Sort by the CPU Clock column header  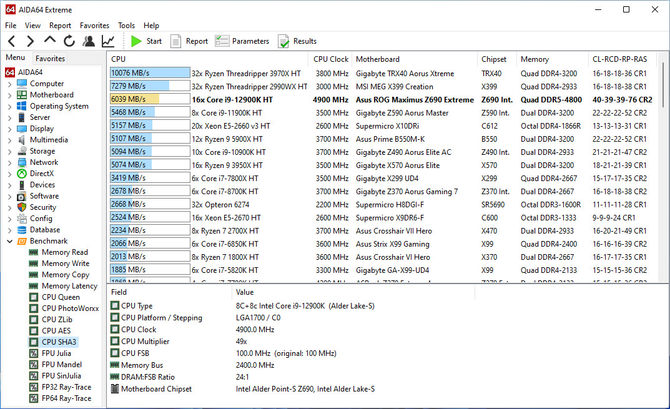point(331,59)
